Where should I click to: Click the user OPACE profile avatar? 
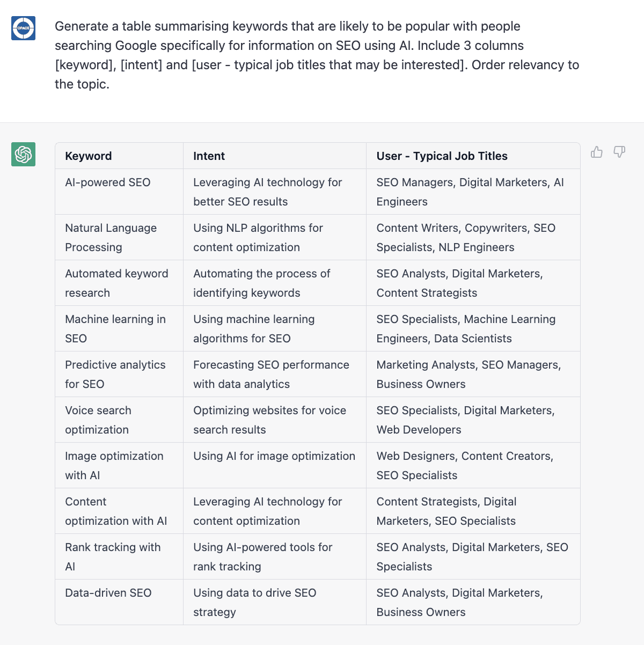coord(24,28)
